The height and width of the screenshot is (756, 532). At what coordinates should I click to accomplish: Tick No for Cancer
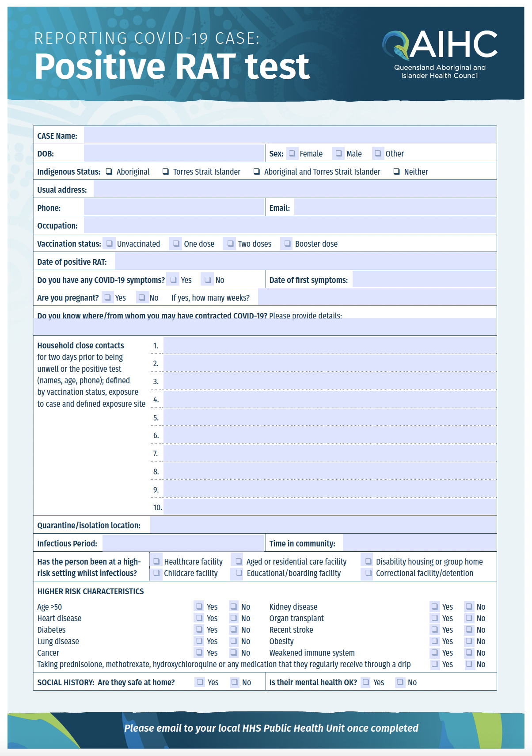pyautogui.click(x=234, y=653)
